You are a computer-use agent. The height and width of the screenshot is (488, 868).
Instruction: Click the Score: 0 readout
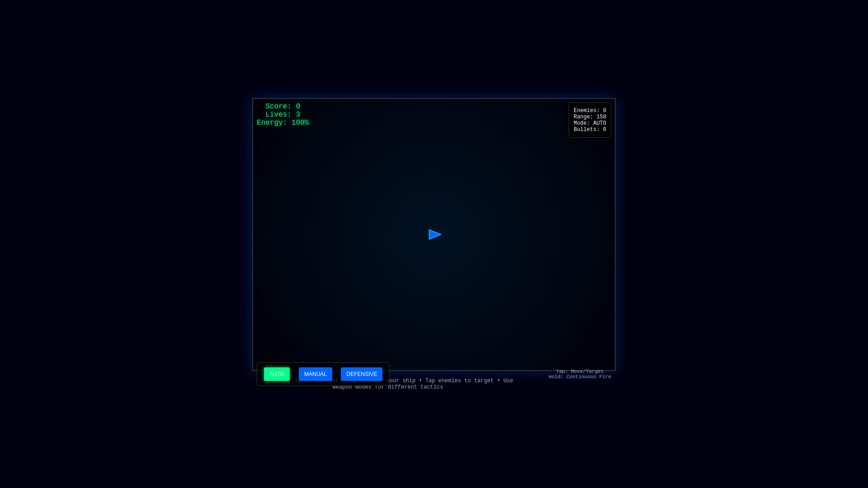coord(283,107)
